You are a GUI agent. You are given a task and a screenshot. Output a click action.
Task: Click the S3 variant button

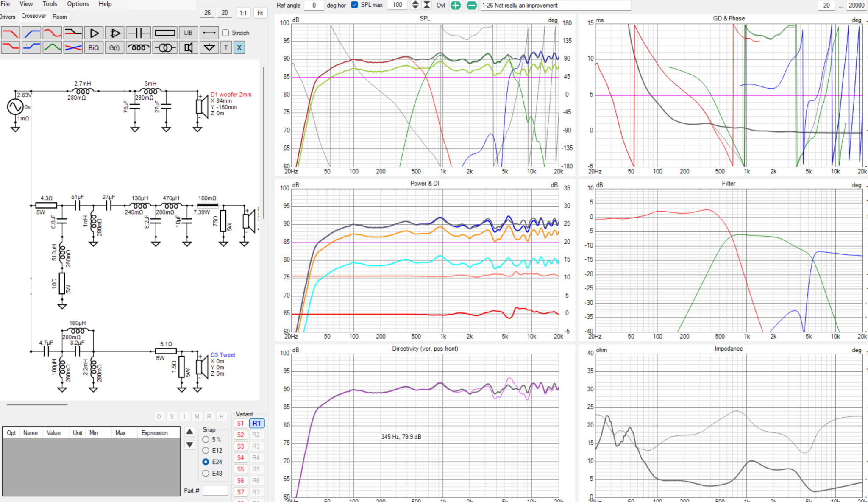click(240, 446)
